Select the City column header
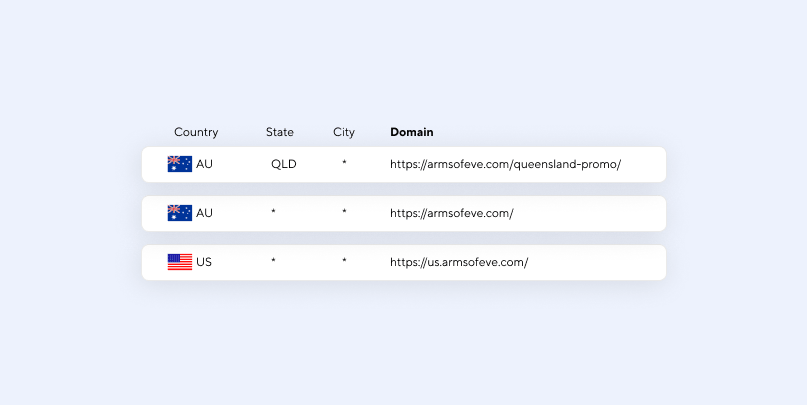 pos(344,132)
